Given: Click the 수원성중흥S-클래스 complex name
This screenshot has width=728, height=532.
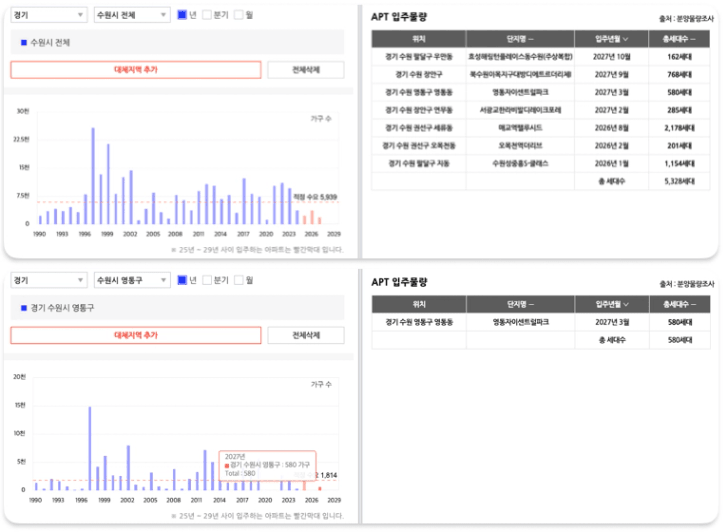Looking at the screenshot, I should point(520,163).
